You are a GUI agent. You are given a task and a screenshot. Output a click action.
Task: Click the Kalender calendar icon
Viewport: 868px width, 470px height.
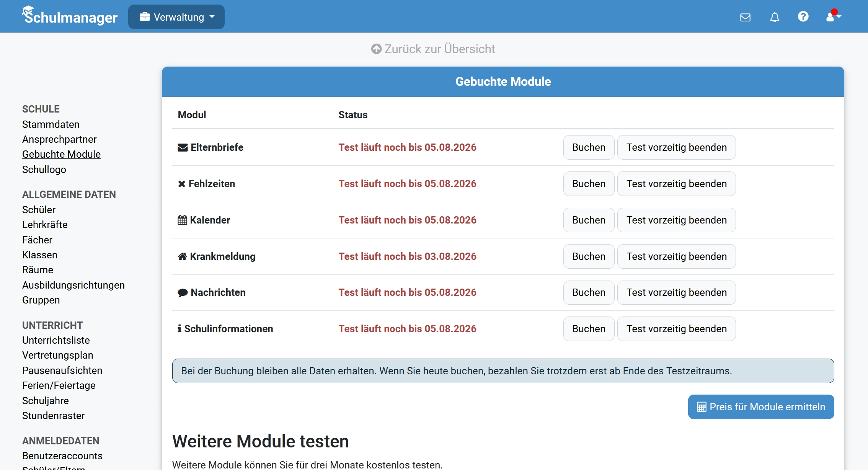click(182, 220)
